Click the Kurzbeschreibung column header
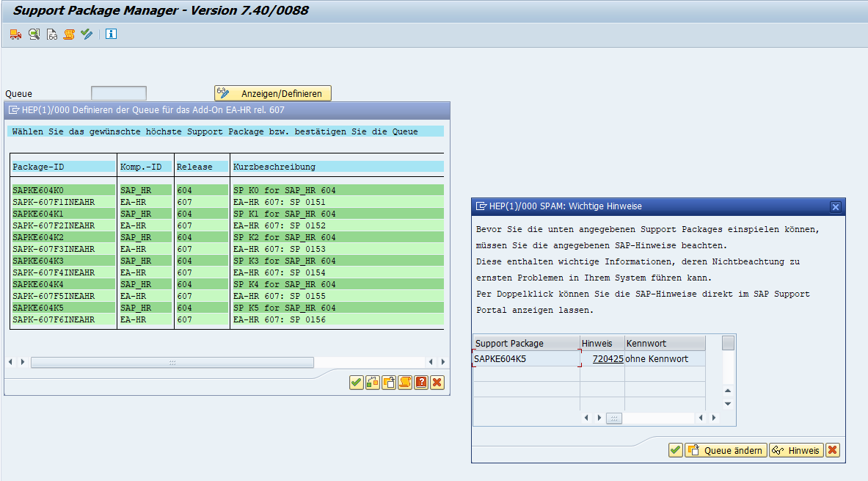 point(338,167)
